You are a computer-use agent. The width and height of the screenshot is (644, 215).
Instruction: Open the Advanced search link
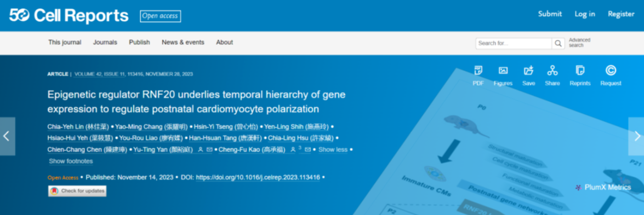pos(579,43)
